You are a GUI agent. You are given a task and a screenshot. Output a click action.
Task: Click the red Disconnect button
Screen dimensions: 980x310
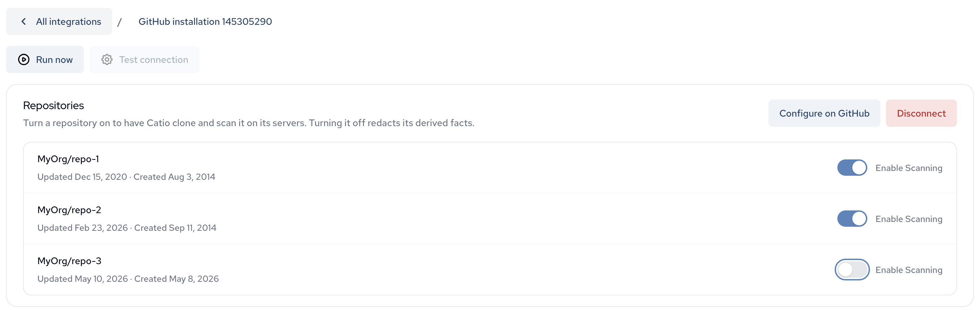921,114
